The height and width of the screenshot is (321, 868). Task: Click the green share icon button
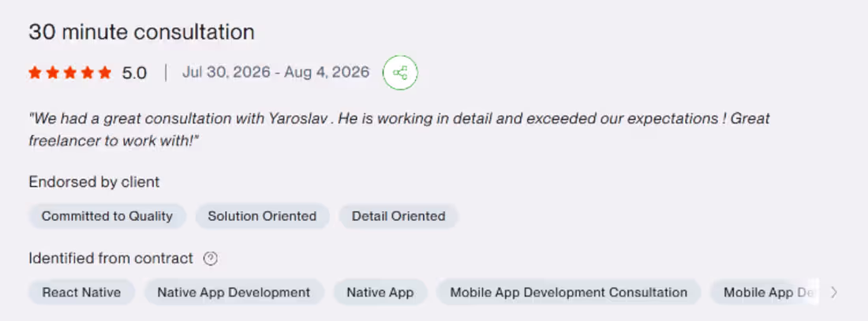tap(400, 73)
